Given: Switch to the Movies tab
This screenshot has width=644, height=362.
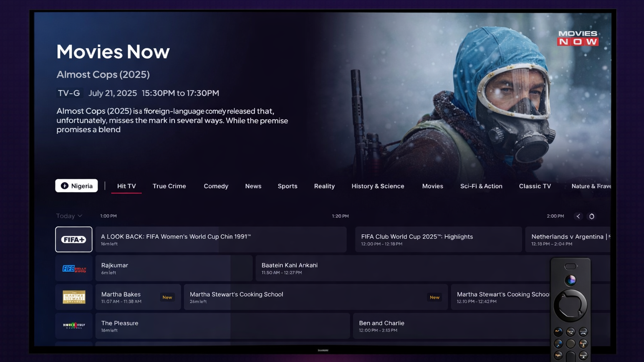Looking at the screenshot, I should (x=433, y=186).
